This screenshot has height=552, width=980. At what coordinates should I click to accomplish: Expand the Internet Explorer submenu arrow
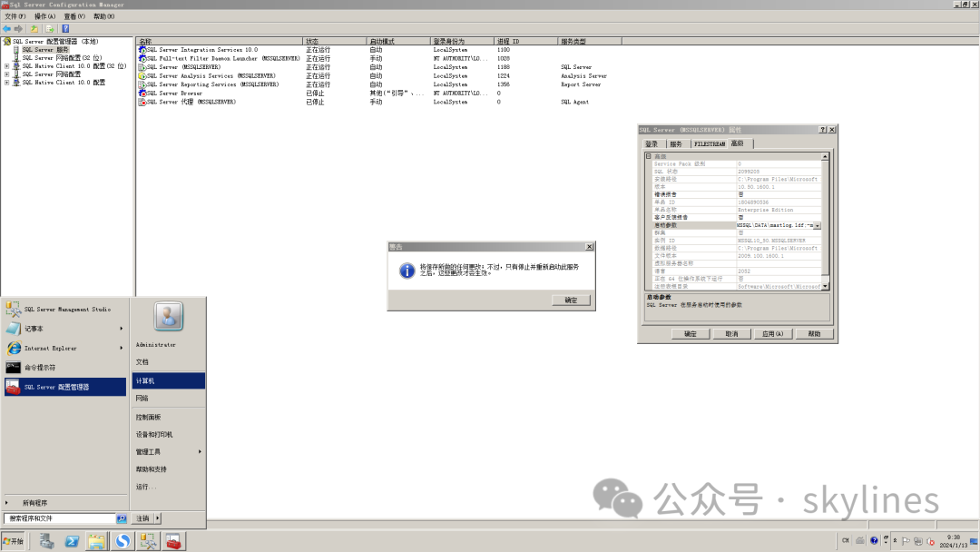(x=122, y=348)
